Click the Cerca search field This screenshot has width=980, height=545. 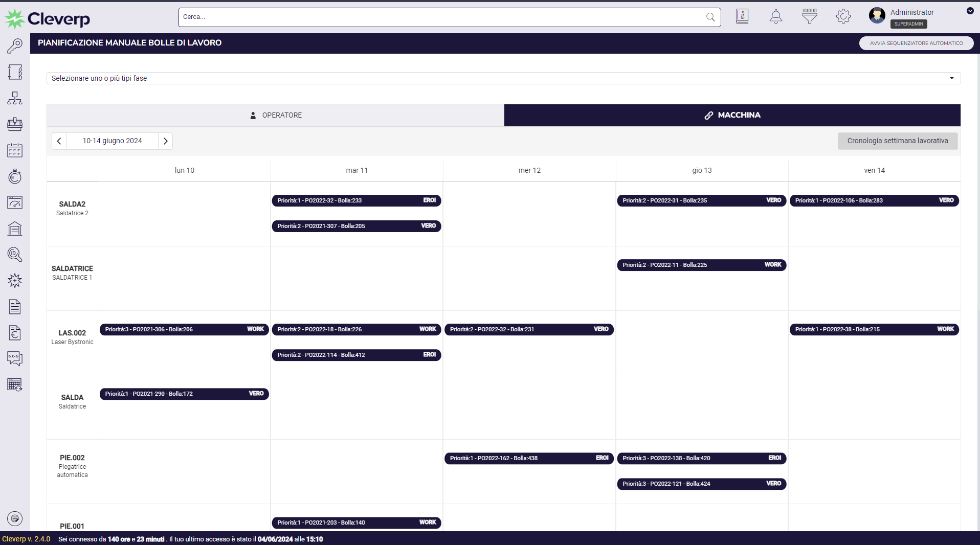(x=449, y=17)
